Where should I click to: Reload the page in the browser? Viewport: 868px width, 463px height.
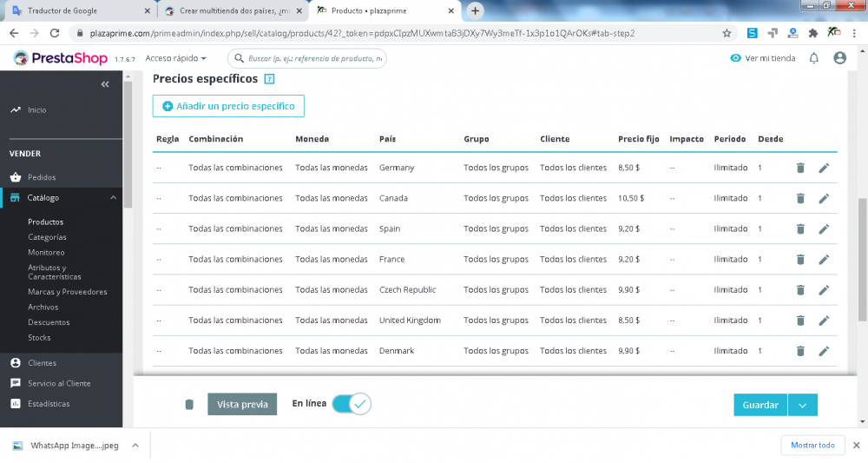pos(54,33)
